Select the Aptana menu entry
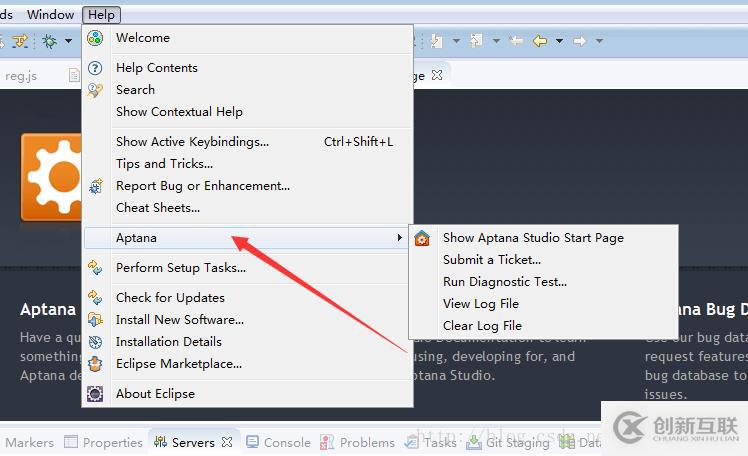748x456 pixels. 246,238
